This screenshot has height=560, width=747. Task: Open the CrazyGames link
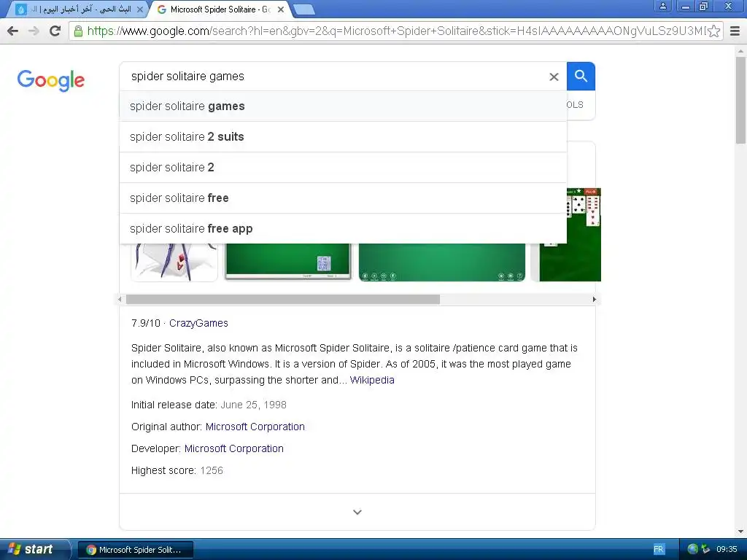[198, 323]
